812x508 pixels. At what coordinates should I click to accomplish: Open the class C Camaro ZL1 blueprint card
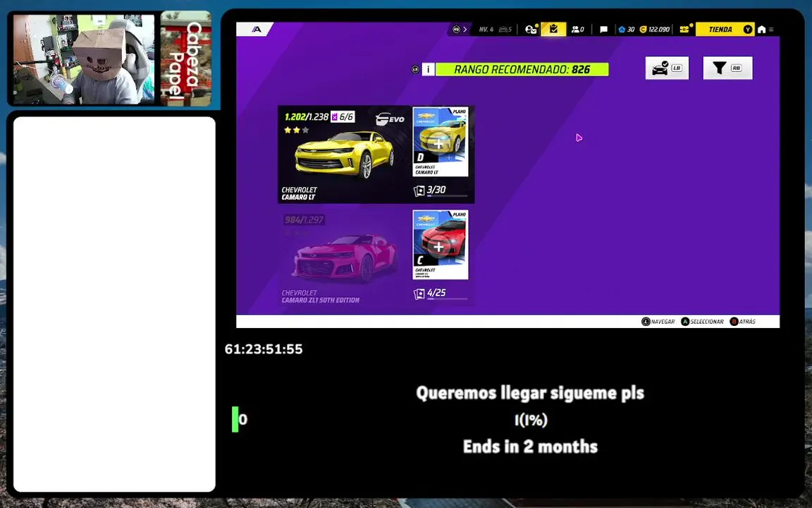pos(441,245)
